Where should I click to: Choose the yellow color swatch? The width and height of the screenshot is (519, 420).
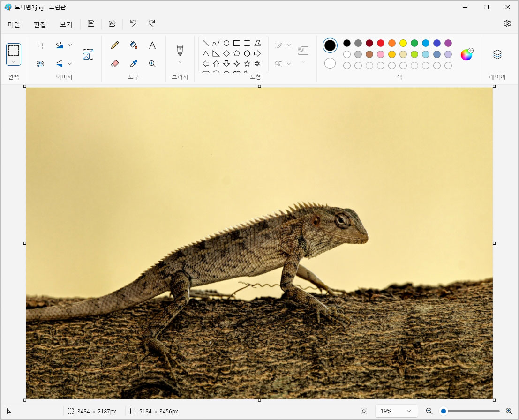tap(403, 43)
